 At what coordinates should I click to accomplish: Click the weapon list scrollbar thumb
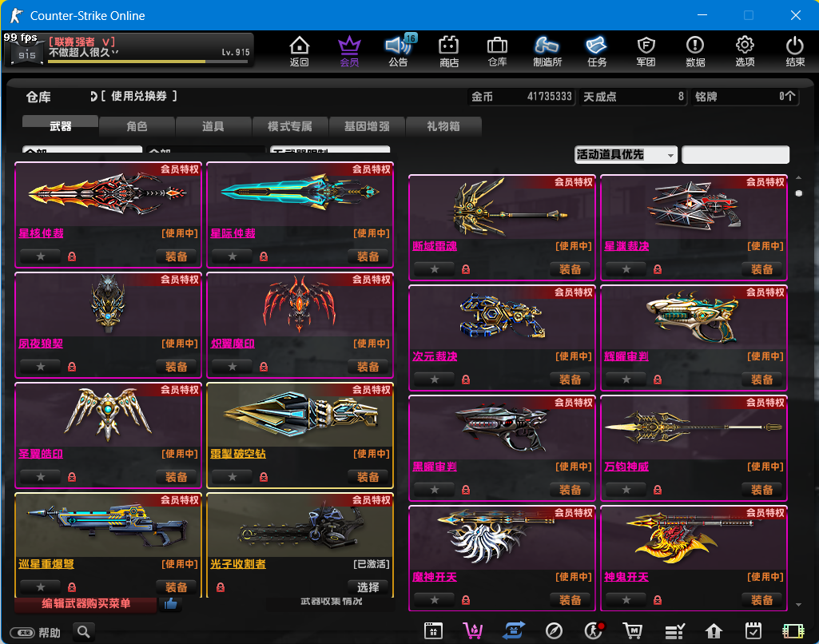click(799, 193)
